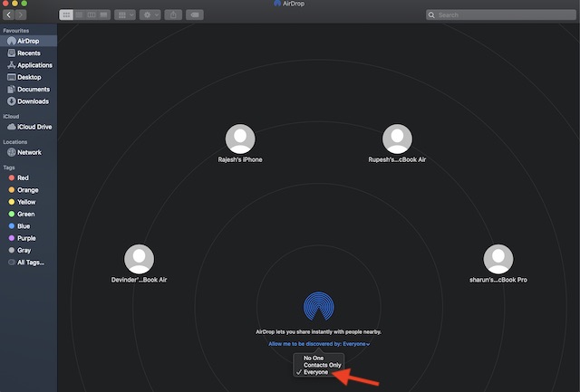
Task: Click the Share toolbar button
Action: pos(173,14)
